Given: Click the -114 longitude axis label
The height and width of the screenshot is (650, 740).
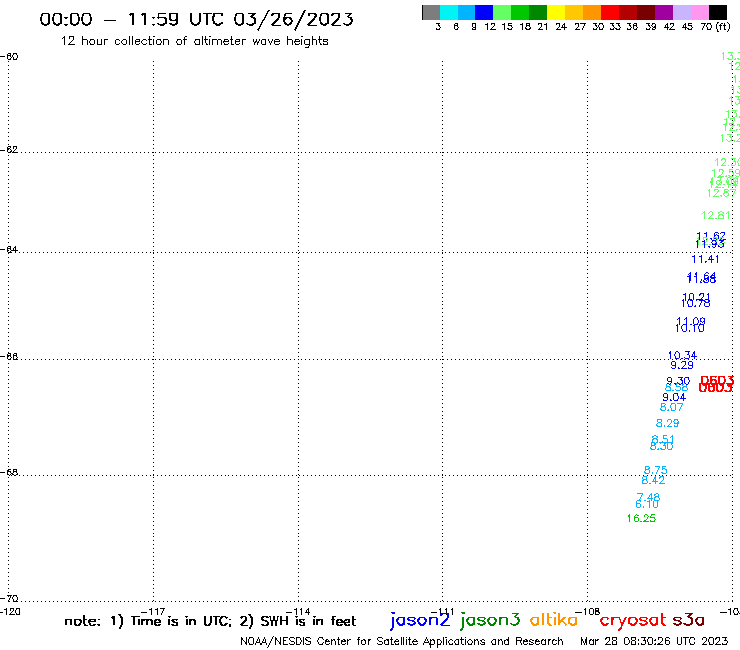Looking at the screenshot, I should point(298,612).
